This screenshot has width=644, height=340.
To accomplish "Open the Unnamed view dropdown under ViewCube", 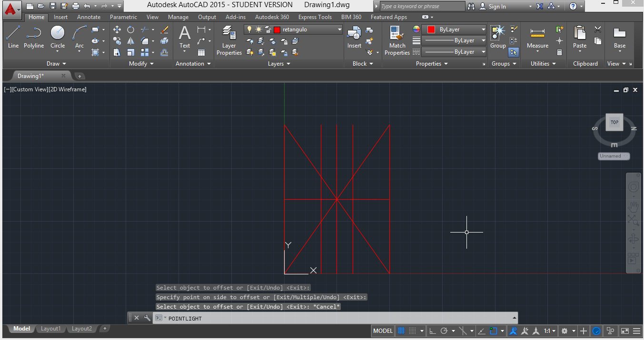I will pyautogui.click(x=614, y=156).
